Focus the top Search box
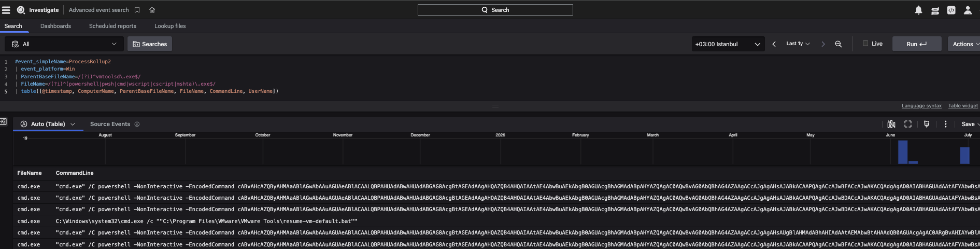Viewport: 980px width, 249px height. [x=495, y=10]
